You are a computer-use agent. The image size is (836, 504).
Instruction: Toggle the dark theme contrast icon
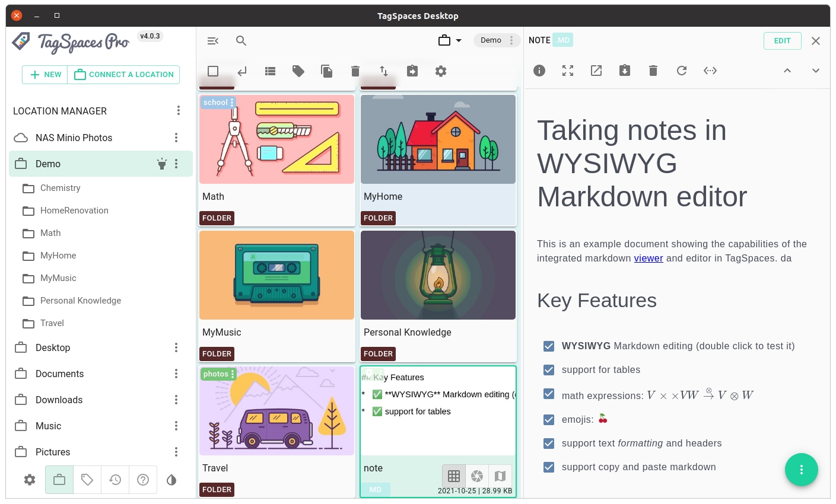click(171, 480)
